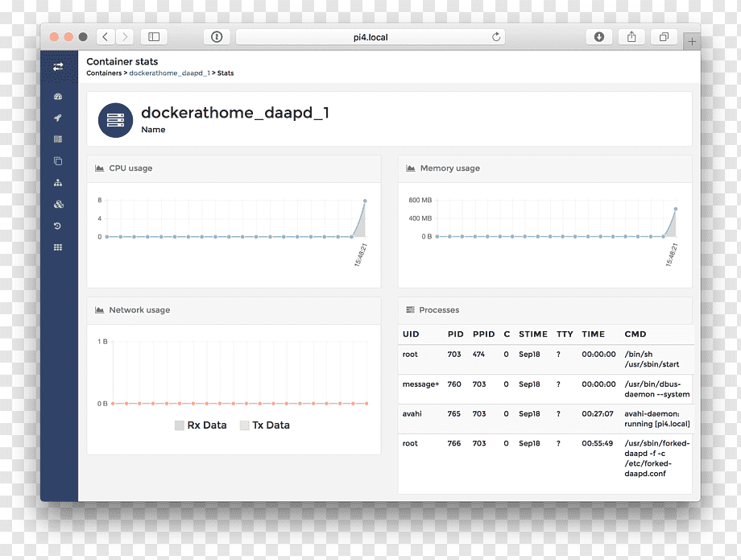
Task: Click the Container stats page title
Action: point(122,61)
